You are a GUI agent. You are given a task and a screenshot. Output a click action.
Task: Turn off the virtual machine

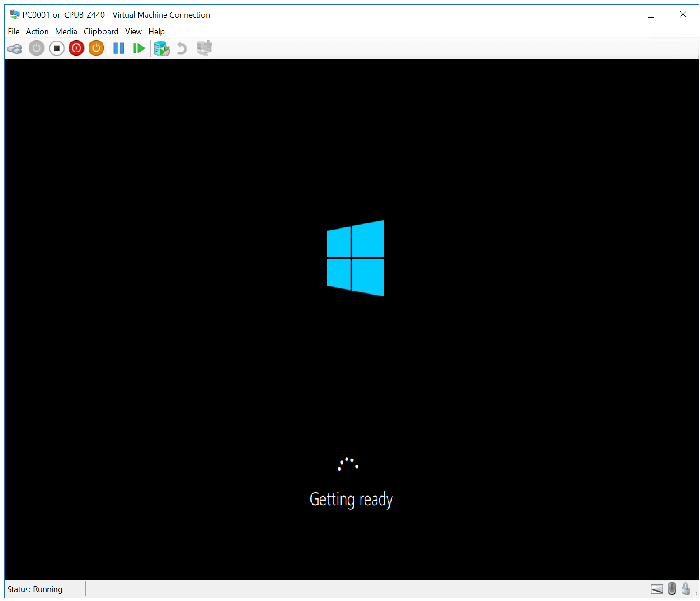point(56,48)
